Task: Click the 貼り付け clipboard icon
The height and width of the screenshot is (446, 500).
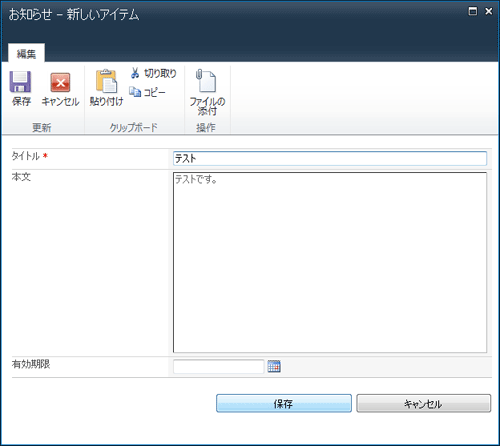Action: [x=106, y=81]
